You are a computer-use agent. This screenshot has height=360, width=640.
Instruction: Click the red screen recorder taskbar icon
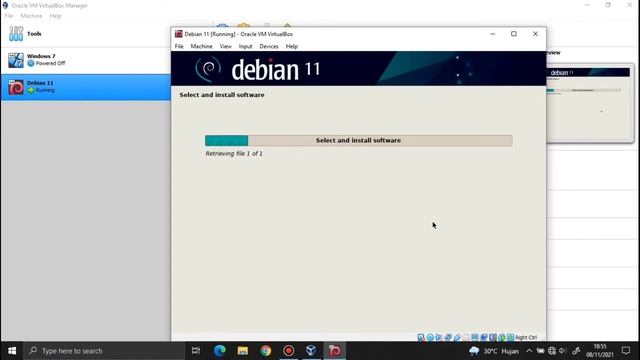[x=289, y=351]
